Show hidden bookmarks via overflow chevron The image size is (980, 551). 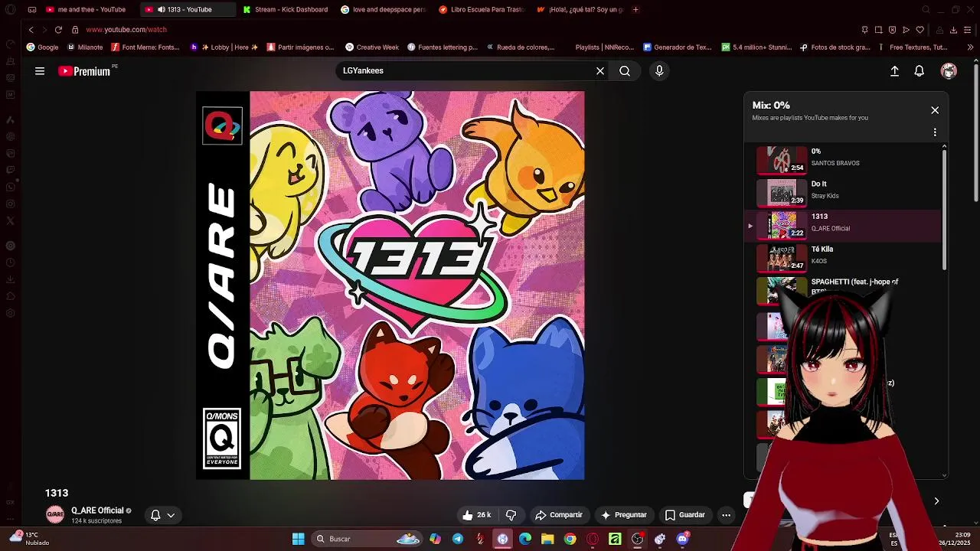point(971,47)
